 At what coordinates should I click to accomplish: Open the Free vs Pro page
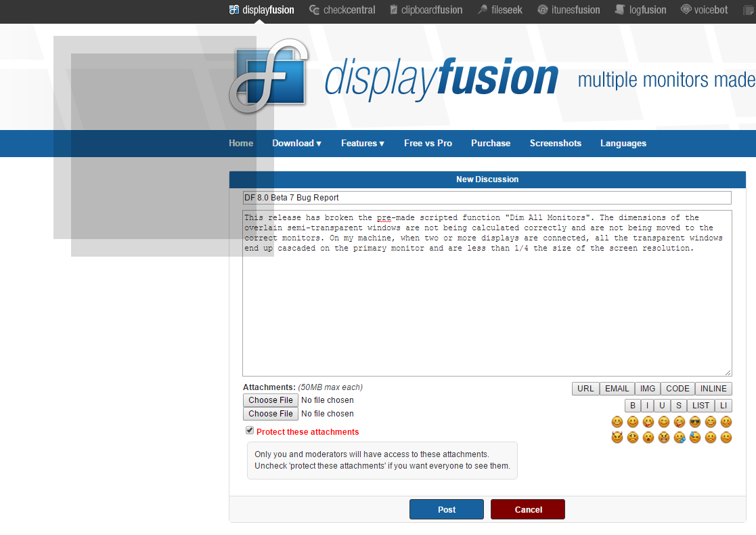pos(428,144)
